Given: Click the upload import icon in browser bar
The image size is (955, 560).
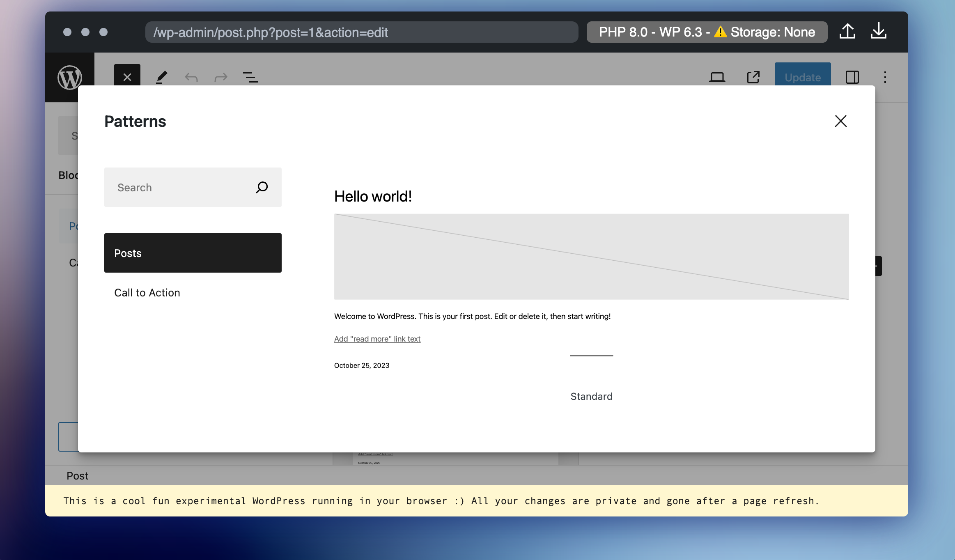Looking at the screenshot, I should click(847, 32).
